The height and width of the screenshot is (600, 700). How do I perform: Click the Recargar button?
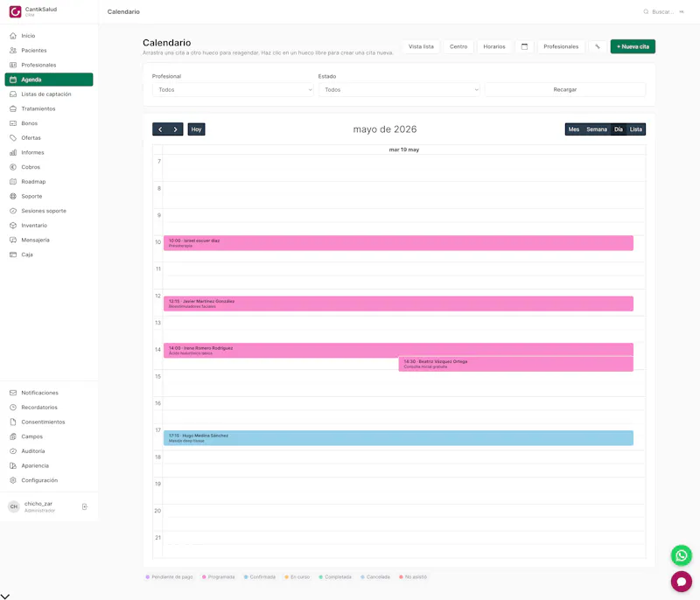[564, 90]
